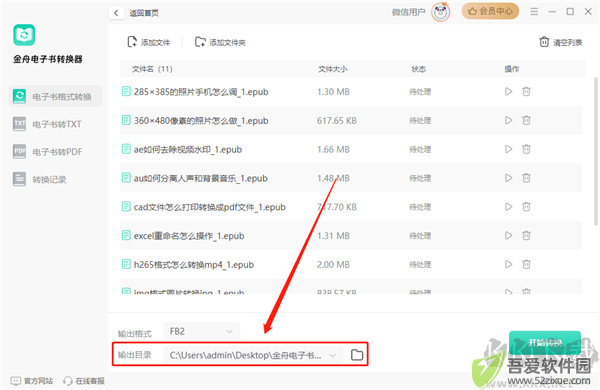Screen dimensions: 600x390
Task: Open the output directory path dropdown
Action: click(333, 356)
